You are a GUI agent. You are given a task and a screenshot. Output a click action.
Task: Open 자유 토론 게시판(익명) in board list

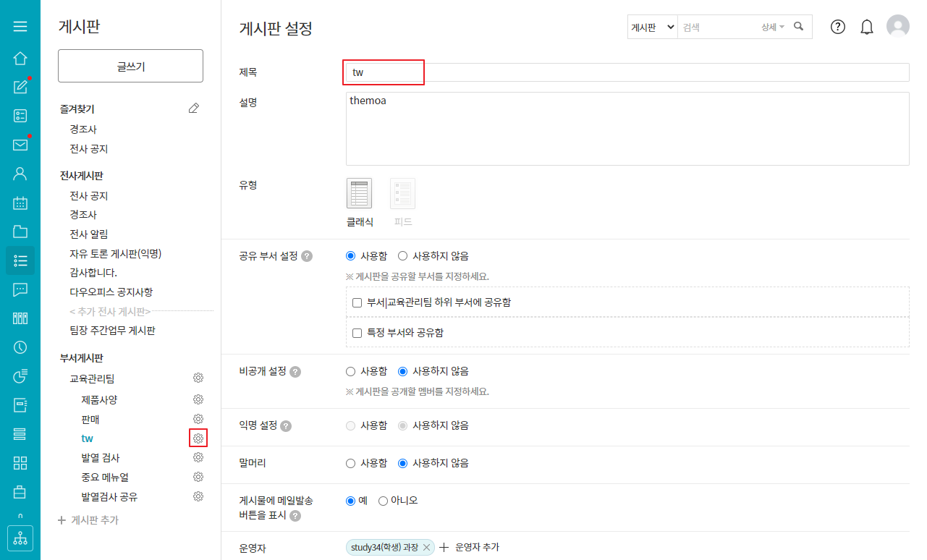point(115,253)
